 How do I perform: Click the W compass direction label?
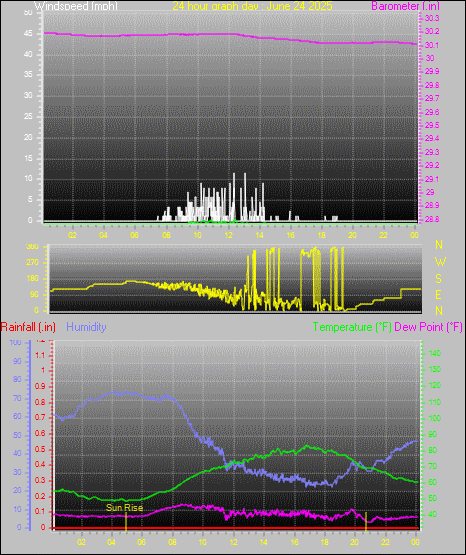(x=440, y=262)
